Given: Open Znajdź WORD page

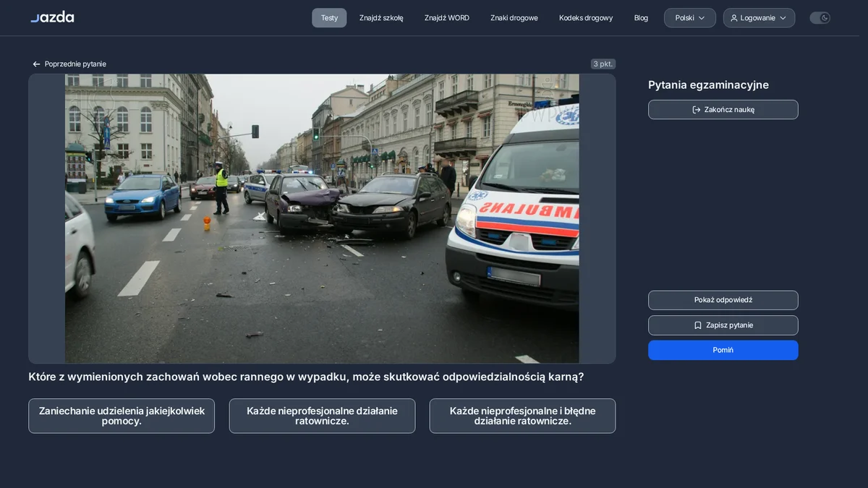Looking at the screenshot, I should click(447, 18).
